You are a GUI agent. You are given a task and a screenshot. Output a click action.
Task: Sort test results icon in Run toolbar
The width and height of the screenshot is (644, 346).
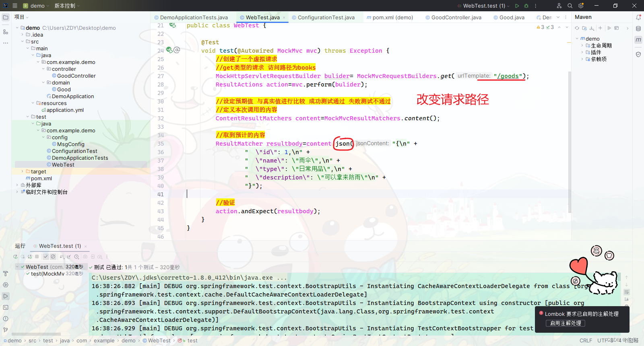pyautogui.click(x=62, y=257)
